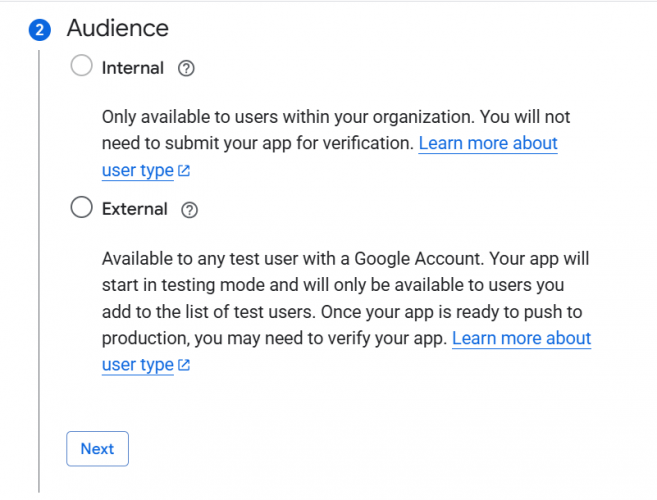The width and height of the screenshot is (657, 500).
Task: Select the Internal radio button
Action: coord(82,68)
